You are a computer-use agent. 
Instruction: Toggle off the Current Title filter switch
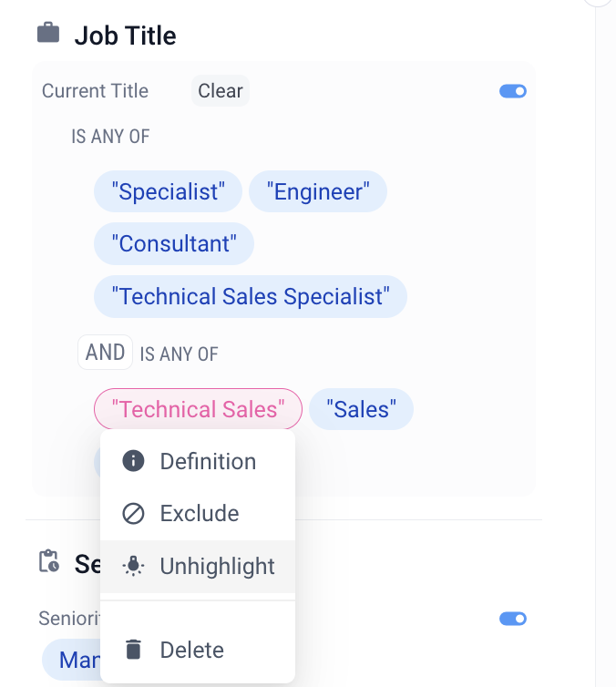point(513,91)
